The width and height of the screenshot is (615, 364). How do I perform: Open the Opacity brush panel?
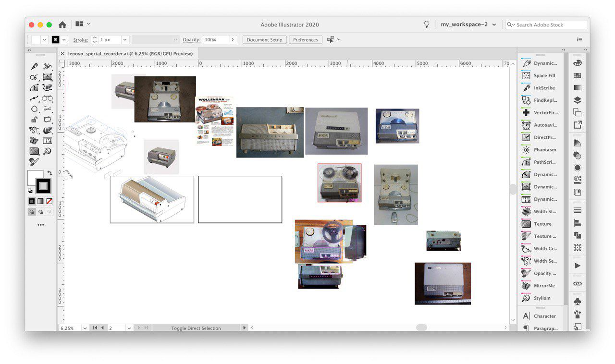[540, 273]
